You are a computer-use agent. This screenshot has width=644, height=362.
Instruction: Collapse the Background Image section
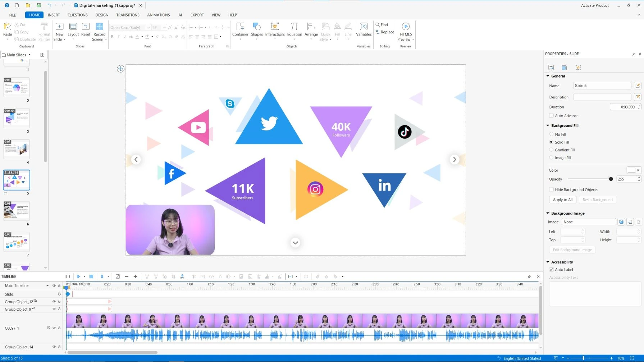[x=548, y=213]
